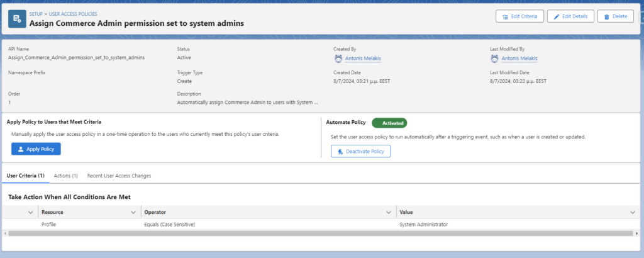This screenshot has height=258, width=644.
Task: Click the Last Modified Date value 8/7/2024, 03:22
Action: point(518,81)
